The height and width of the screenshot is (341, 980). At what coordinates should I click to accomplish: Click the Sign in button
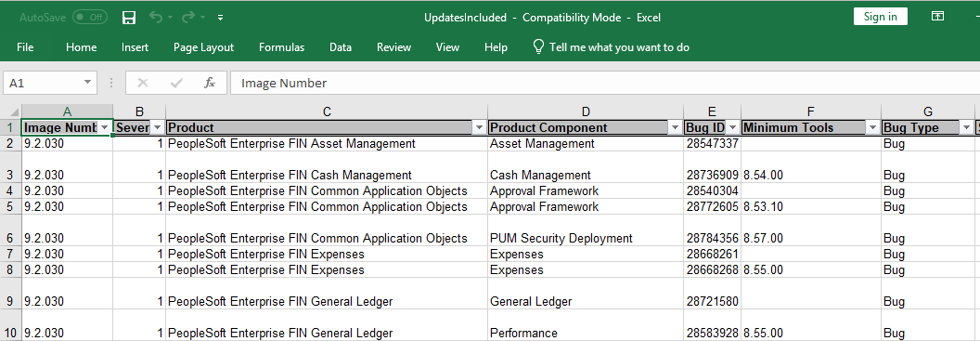[880, 17]
